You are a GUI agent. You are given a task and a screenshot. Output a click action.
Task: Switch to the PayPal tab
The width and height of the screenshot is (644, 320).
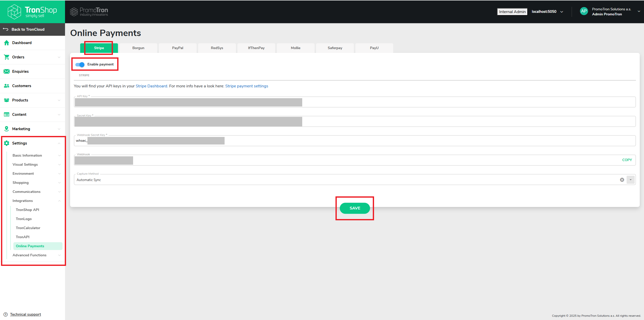[178, 48]
